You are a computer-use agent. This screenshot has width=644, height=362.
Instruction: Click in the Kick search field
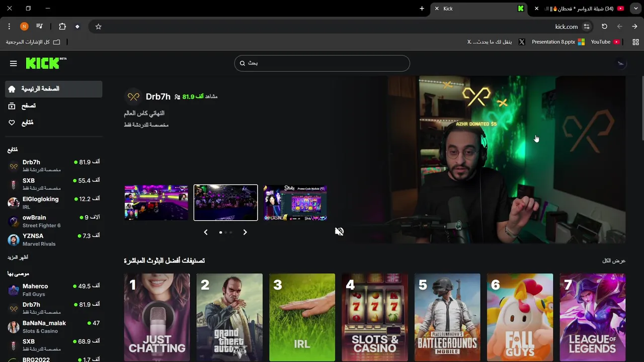(322, 63)
